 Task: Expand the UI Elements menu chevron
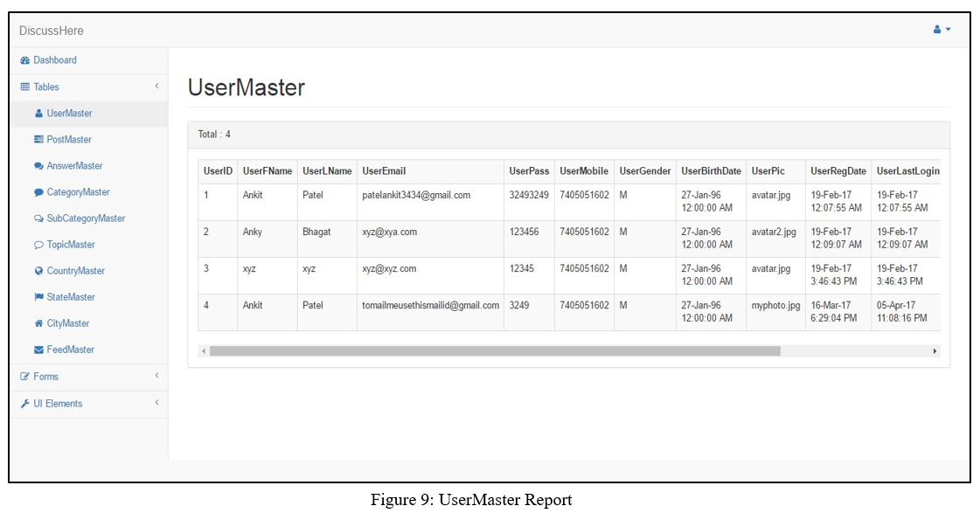(156, 403)
